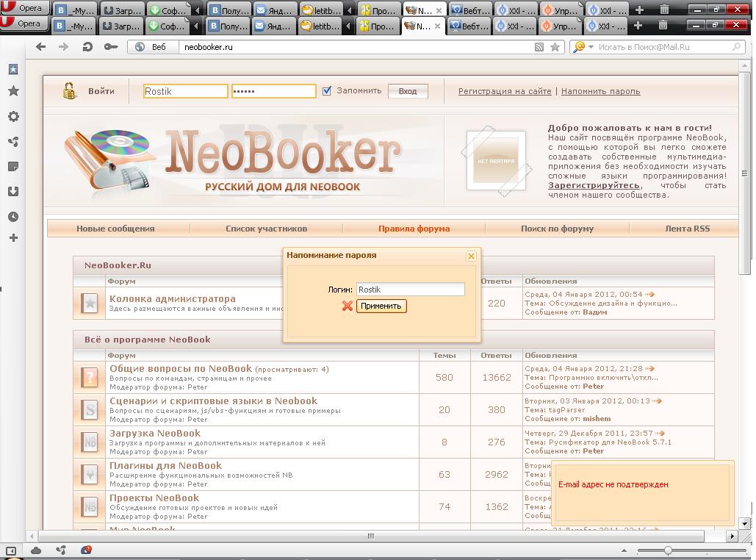The height and width of the screenshot is (560, 756).
Task: Click the Логин field in dialog
Action: (x=410, y=290)
